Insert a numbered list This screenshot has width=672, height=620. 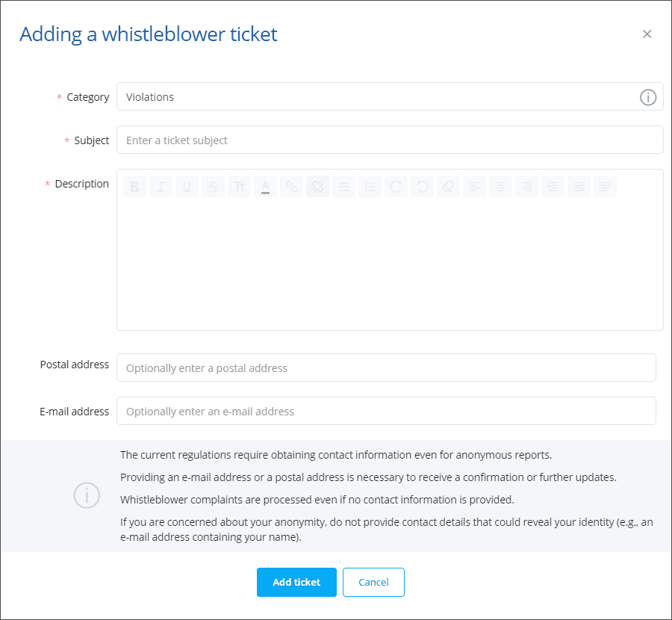click(x=370, y=187)
